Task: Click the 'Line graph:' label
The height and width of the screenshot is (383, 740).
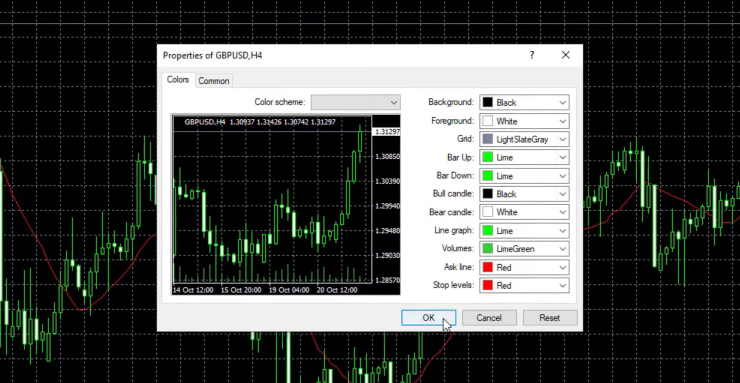Action: [x=454, y=231]
